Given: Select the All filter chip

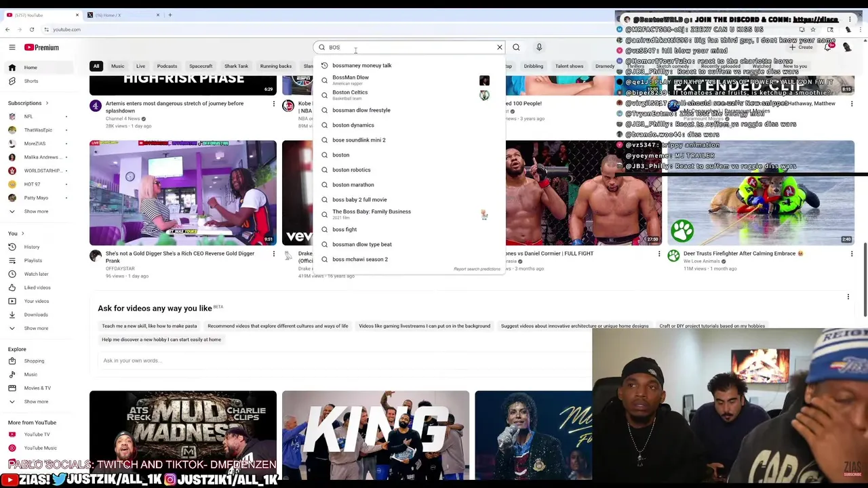Looking at the screenshot, I should (96, 66).
